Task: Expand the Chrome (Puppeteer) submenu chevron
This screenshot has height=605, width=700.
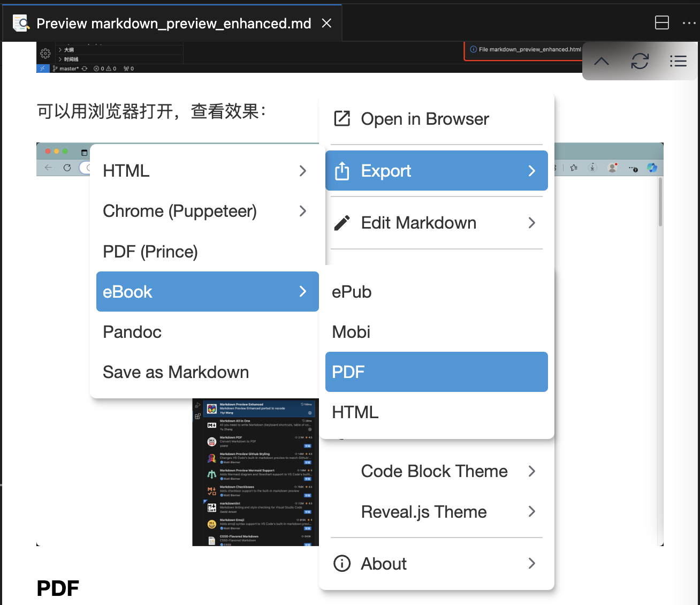Action: click(303, 211)
